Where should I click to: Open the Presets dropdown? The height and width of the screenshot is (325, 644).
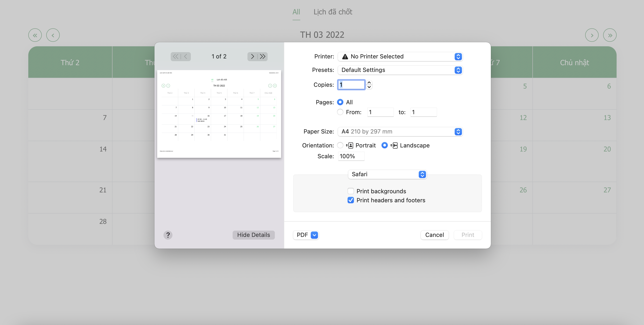coord(400,70)
